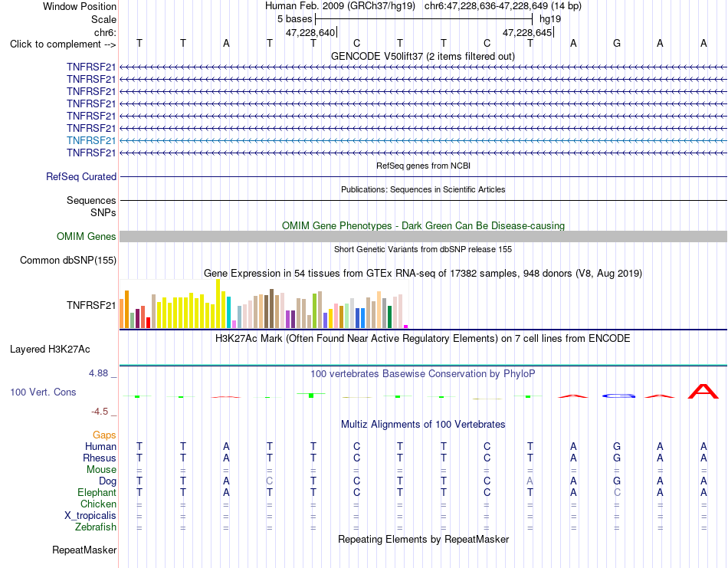Click the G base in the complement row
This screenshot has height=568, width=728.
click(617, 43)
